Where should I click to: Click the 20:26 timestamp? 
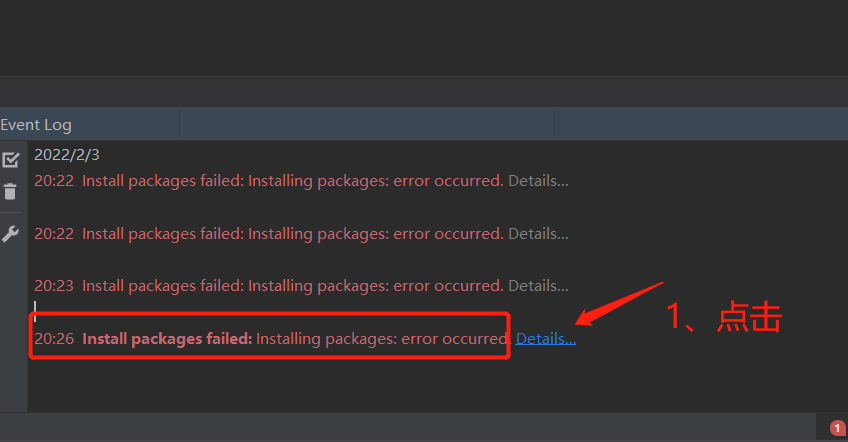click(54, 339)
